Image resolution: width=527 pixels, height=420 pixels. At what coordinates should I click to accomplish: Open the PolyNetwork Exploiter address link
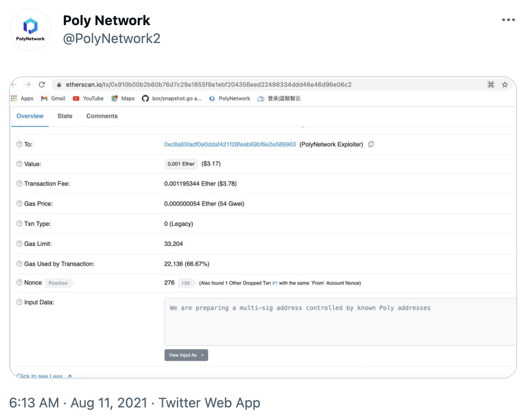(230, 144)
